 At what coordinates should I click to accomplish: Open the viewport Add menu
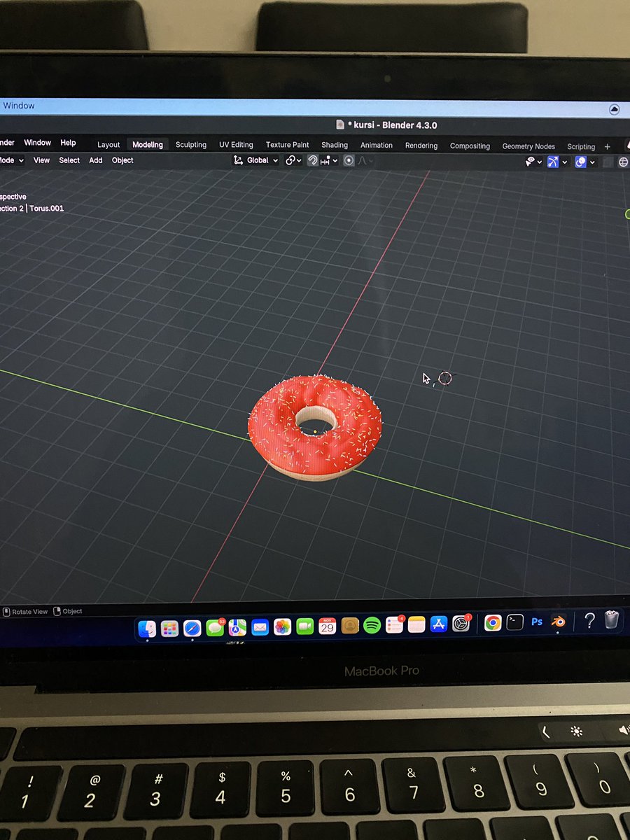click(96, 160)
